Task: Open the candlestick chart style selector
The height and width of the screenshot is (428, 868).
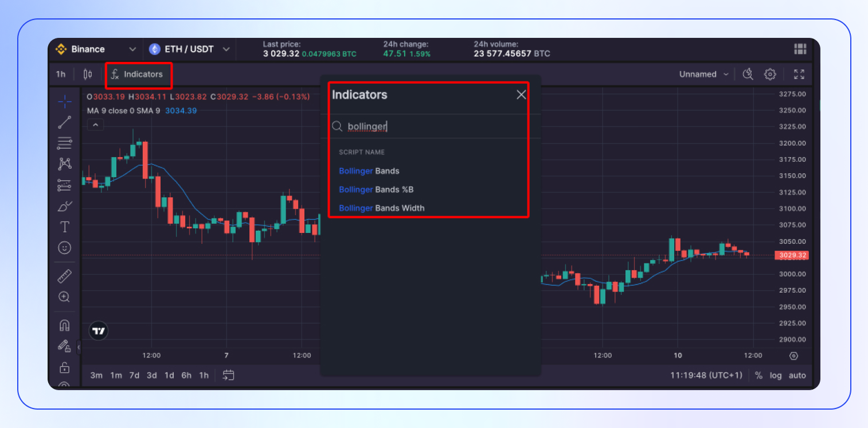Action: point(88,74)
